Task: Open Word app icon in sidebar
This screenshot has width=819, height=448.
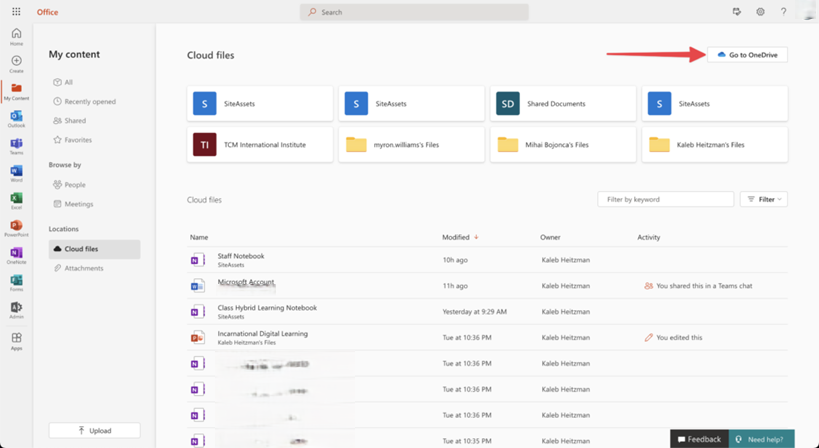Action: click(16, 173)
